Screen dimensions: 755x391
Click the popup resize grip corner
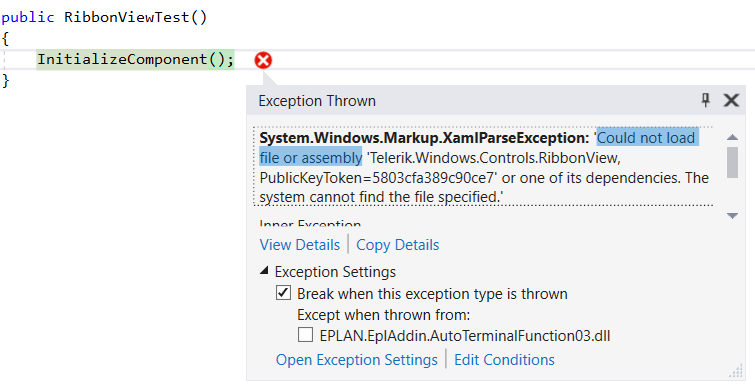pos(736,371)
